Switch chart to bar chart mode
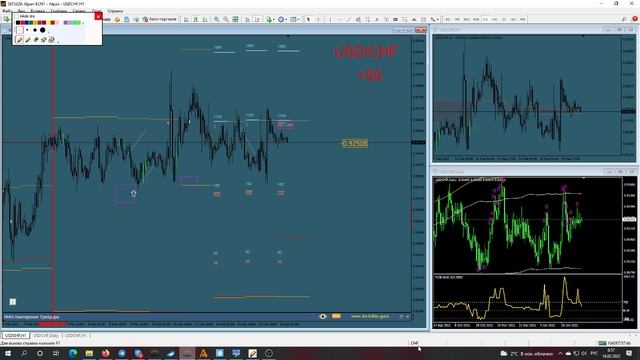The image size is (640, 360). [186, 19]
